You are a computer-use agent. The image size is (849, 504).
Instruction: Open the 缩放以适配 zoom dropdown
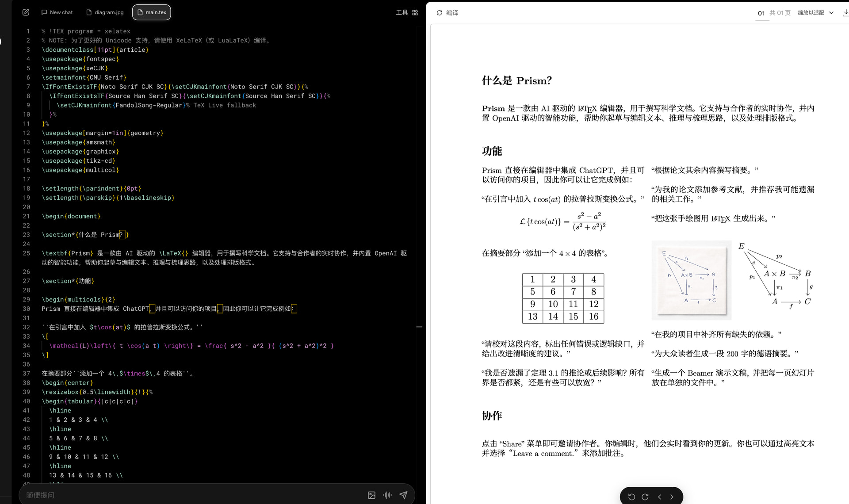tap(815, 13)
